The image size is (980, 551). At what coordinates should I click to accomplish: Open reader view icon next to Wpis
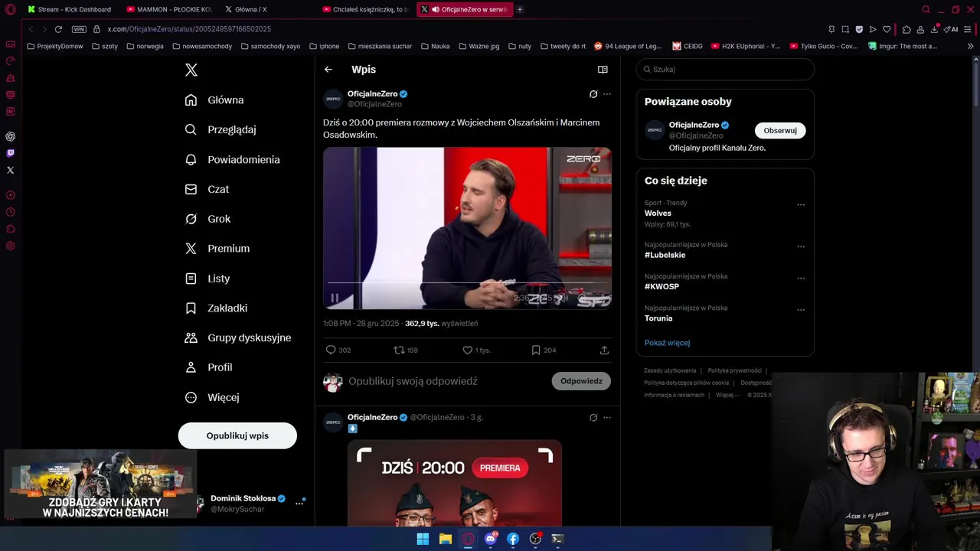click(603, 70)
